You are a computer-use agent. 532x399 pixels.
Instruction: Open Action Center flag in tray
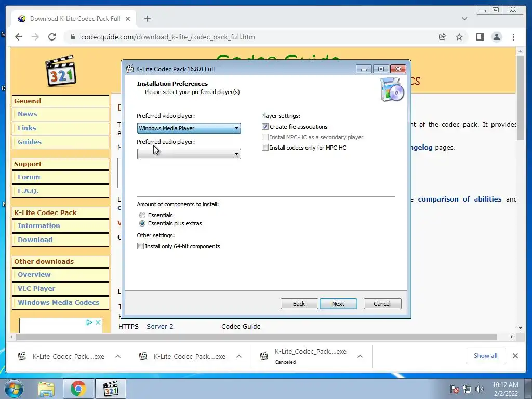[x=454, y=389]
